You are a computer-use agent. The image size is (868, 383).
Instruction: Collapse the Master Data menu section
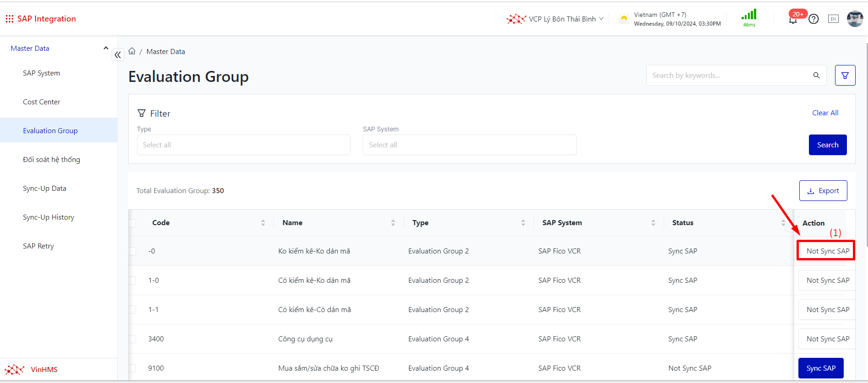pyautogui.click(x=106, y=48)
